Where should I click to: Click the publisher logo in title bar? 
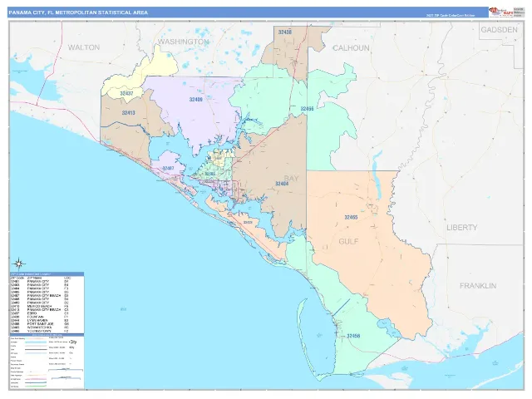(500, 12)
